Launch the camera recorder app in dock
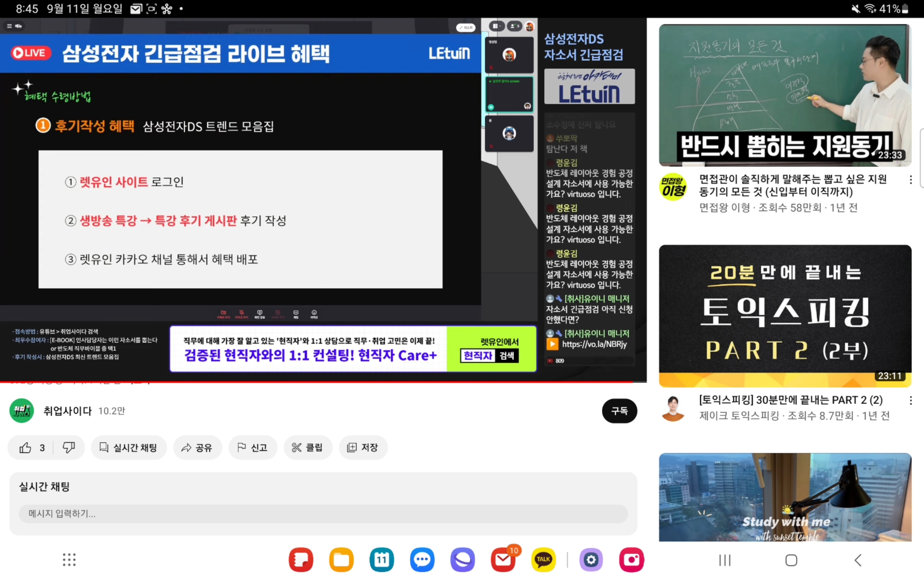The height and width of the screenshot is (578, 924). [632, 560]
